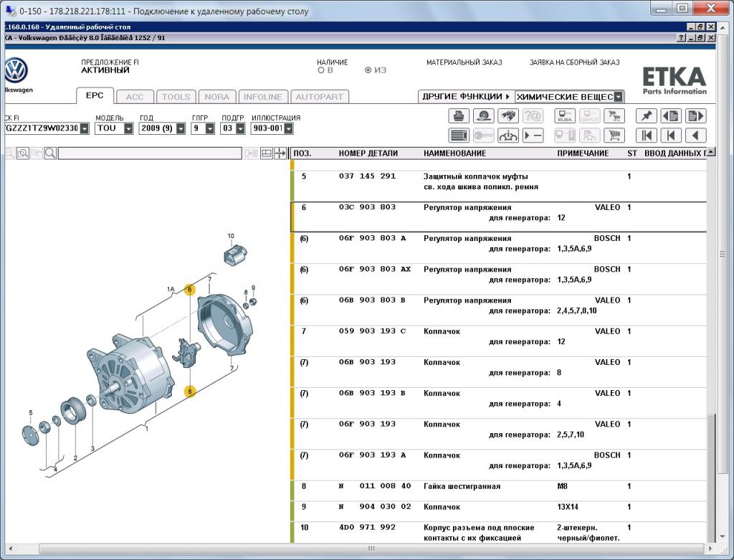Jump to first record with double-bar arrow
This screenshot has width=734, height=560.
coord(646,136)
